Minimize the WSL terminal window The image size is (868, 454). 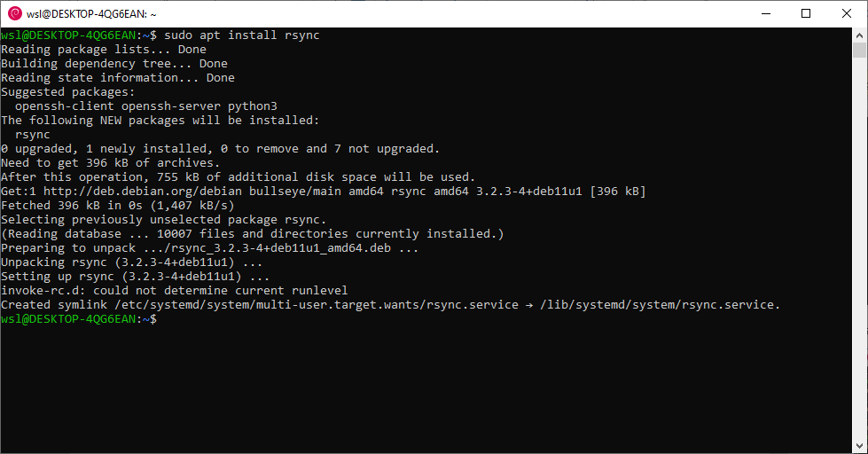click(x=766, y=13)
